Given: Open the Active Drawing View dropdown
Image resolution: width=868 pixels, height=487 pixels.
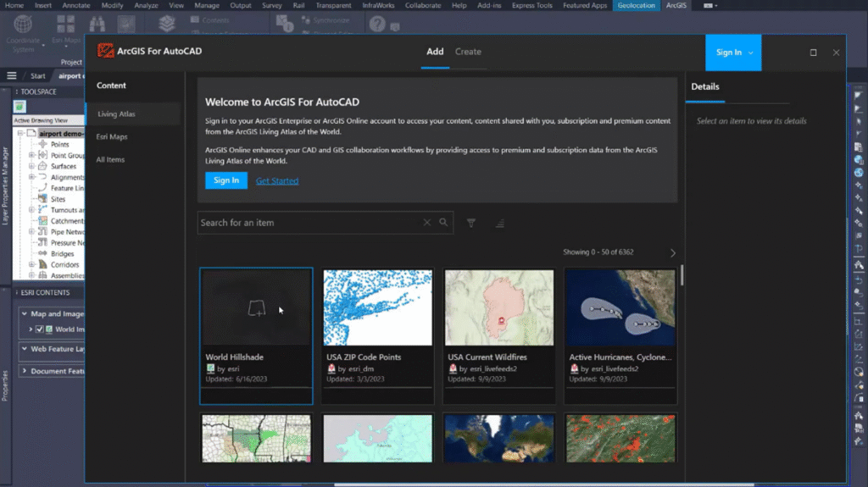Looking at the screenshot, I should point(48,120).
